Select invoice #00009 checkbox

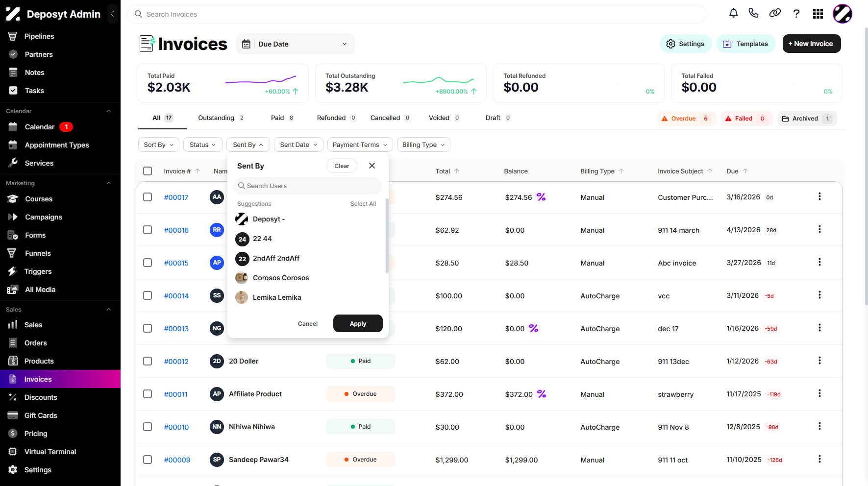[x=148, y=460]
